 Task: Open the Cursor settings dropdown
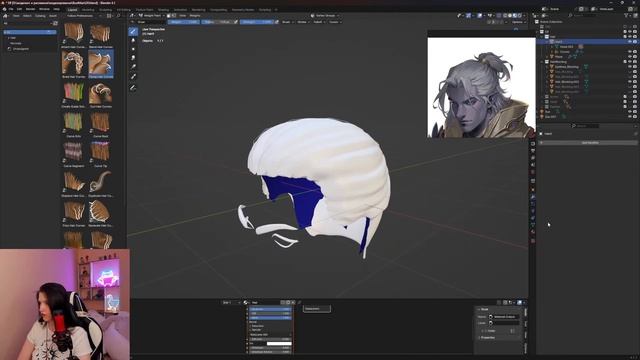[x=335, y=22]
